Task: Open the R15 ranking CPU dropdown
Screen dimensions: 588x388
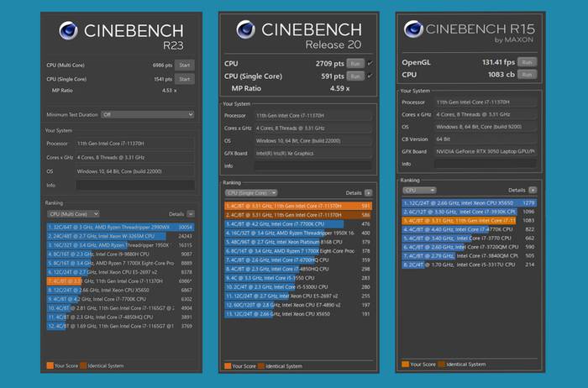Action: (x=419, y=191)
